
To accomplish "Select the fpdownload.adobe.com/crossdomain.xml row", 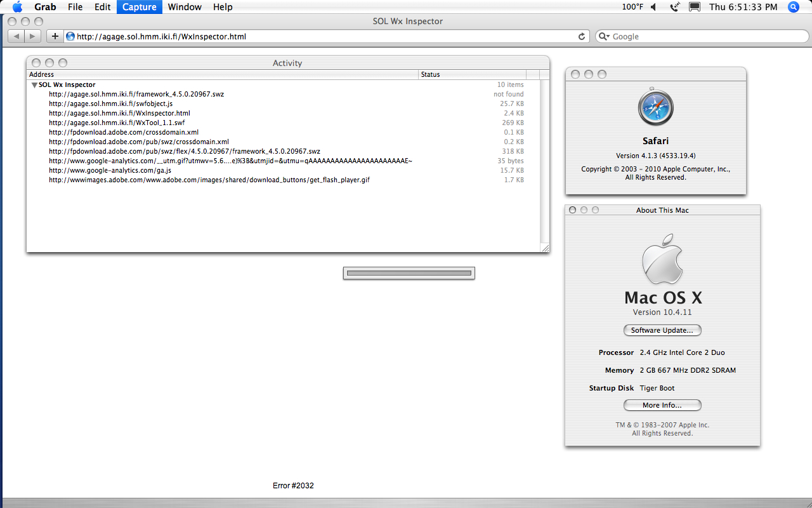I will [283, 132].
